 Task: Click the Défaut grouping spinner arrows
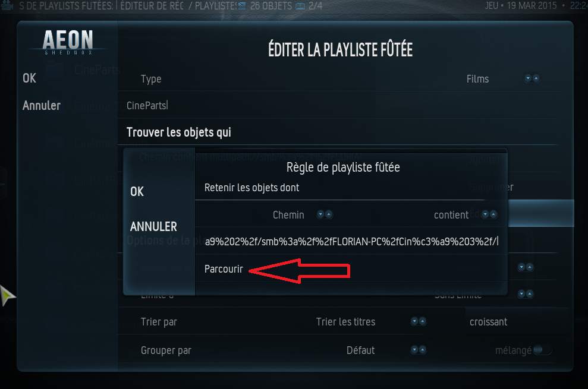(418, 350)
